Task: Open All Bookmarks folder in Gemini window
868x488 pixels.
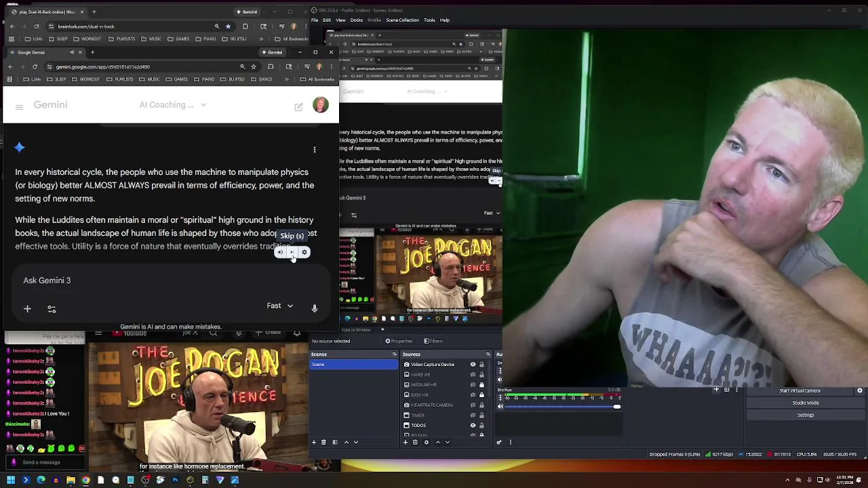Action: click(317, 79)
